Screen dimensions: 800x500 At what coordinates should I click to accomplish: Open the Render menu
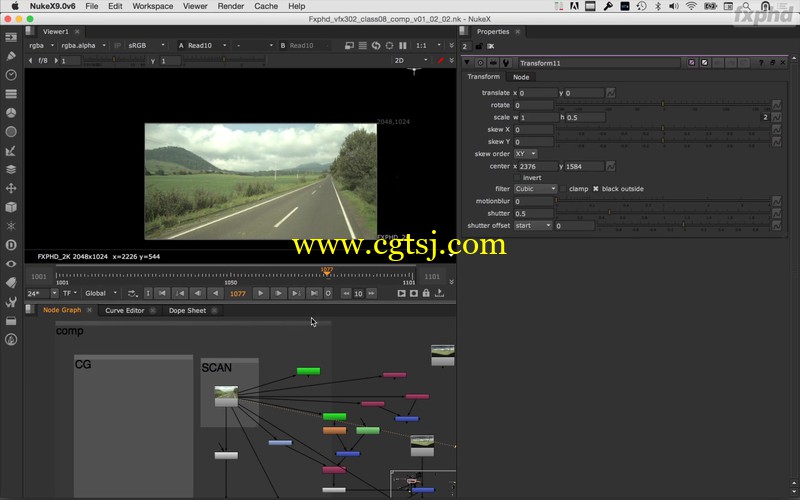(231, 6)
